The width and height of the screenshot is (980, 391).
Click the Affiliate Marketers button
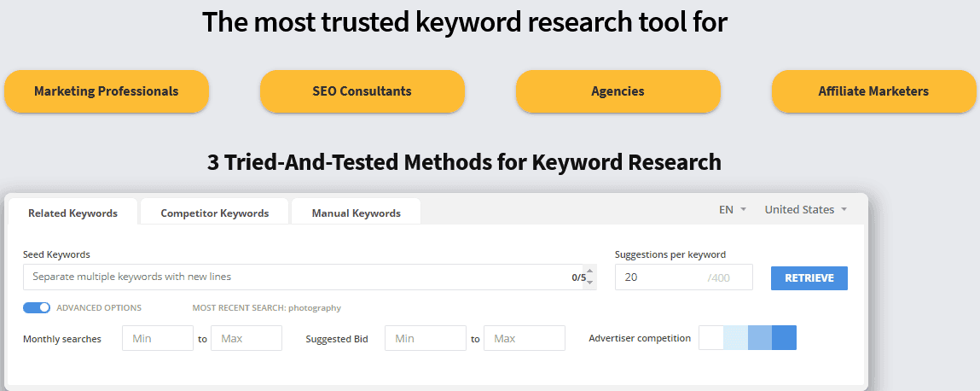(873, 91)
